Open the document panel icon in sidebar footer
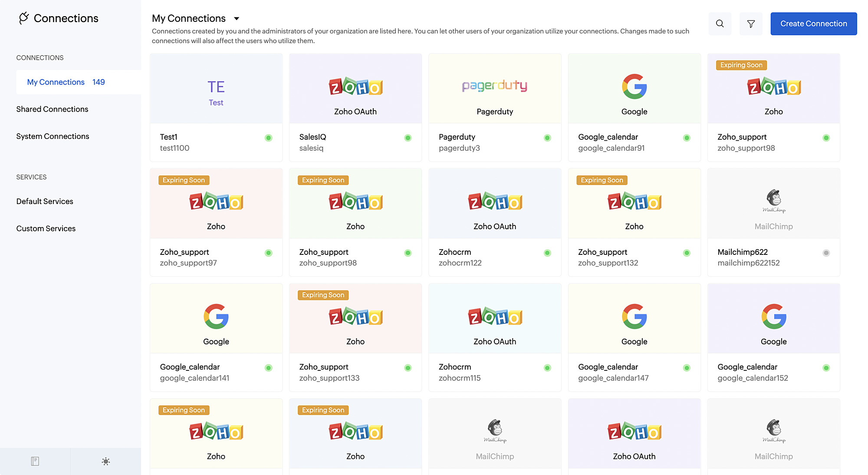The height and width of the screenshot is (475, 868). tap(35, 461)
